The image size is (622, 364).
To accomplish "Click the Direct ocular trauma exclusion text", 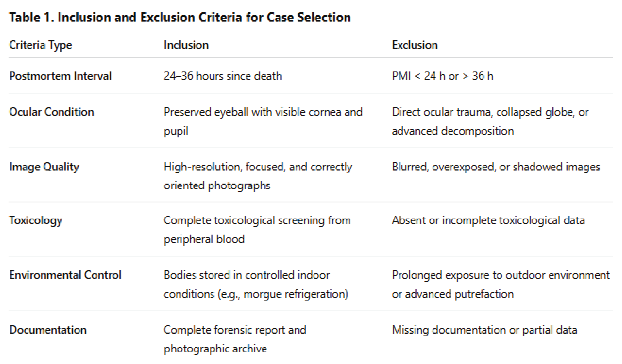I will pyautogui.click(x=490, y=121).
